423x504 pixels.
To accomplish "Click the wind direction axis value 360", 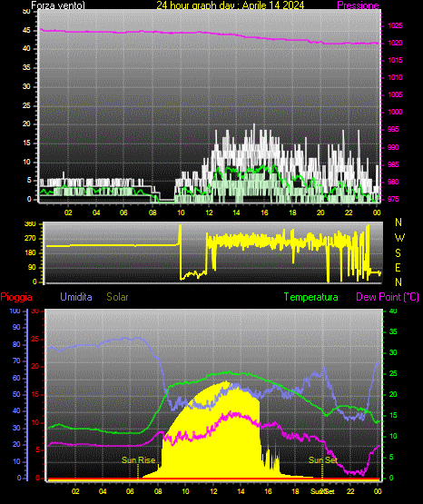I will tap(30, 224).
